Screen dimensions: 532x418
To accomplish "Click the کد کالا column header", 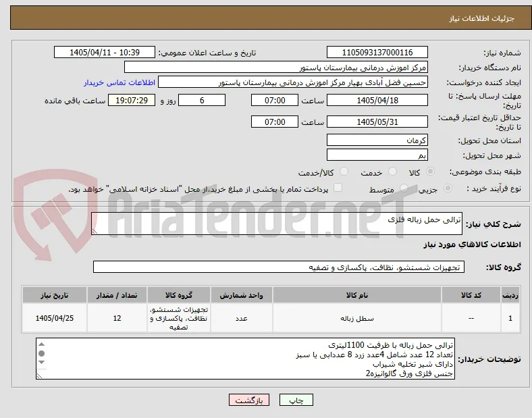I will [x=471, y=295].
